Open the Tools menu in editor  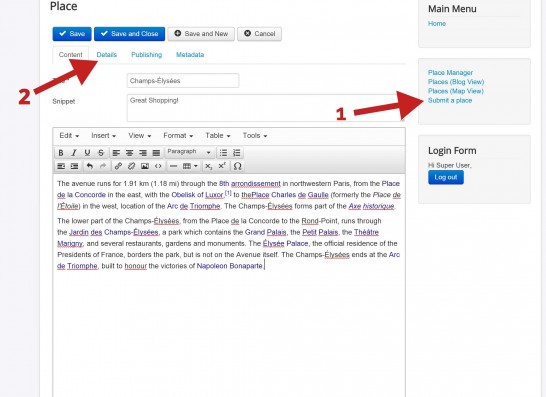point(255,135)
